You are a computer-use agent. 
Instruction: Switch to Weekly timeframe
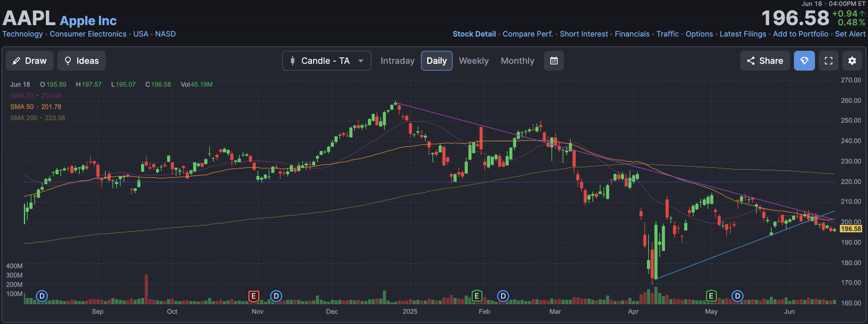(473, 61)
